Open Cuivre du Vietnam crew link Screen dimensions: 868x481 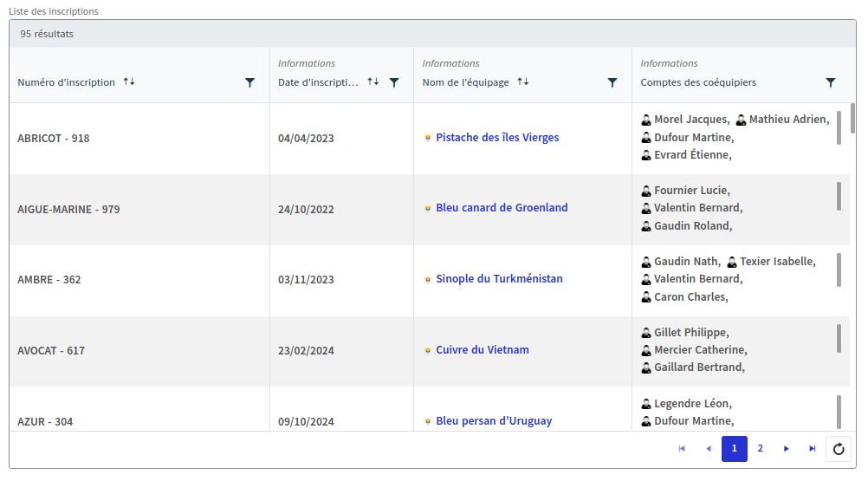click(483, 350)
